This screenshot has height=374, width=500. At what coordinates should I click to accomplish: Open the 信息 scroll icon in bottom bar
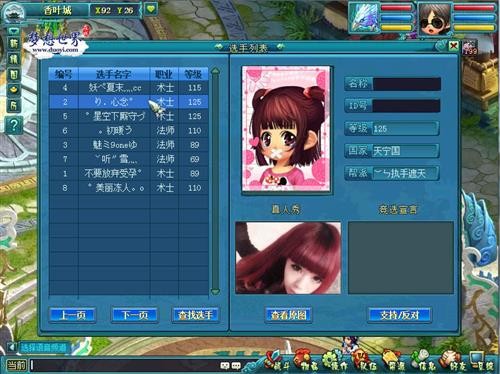point(422,361)
